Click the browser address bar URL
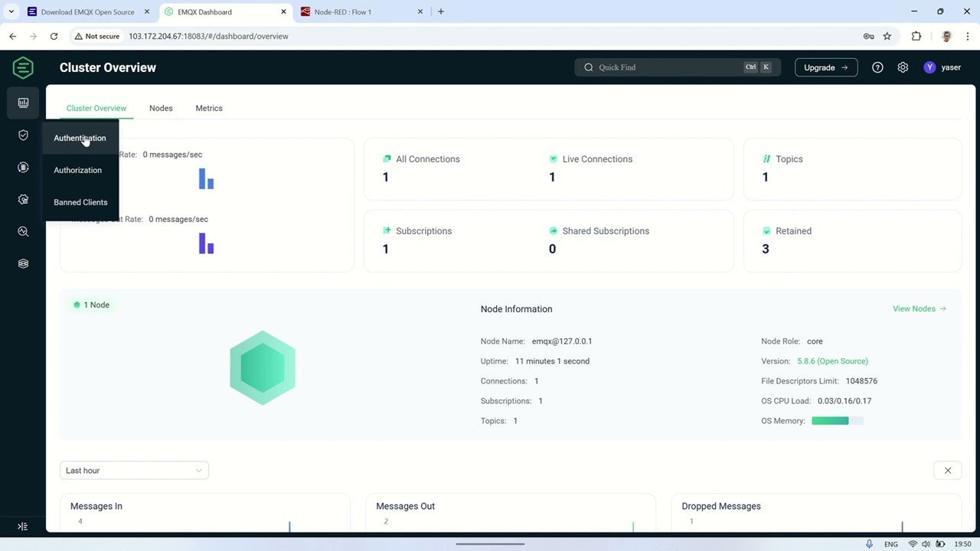 (x=208, y=36)
